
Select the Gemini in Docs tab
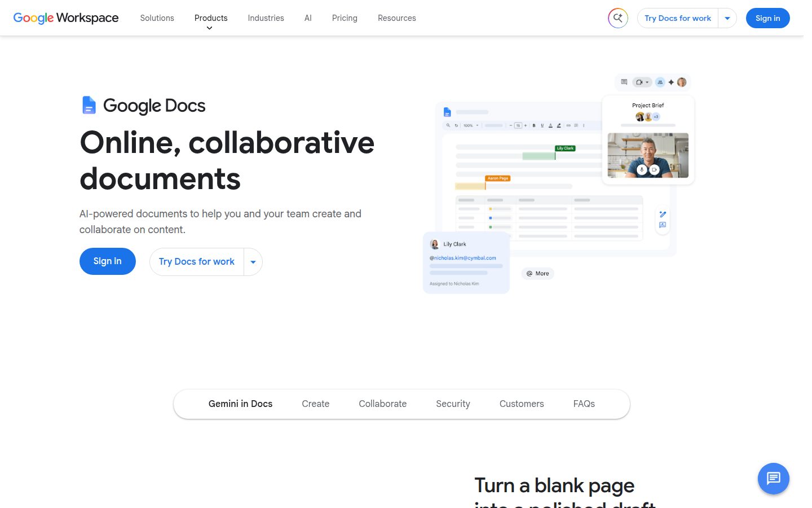click(x=240, y=404)
